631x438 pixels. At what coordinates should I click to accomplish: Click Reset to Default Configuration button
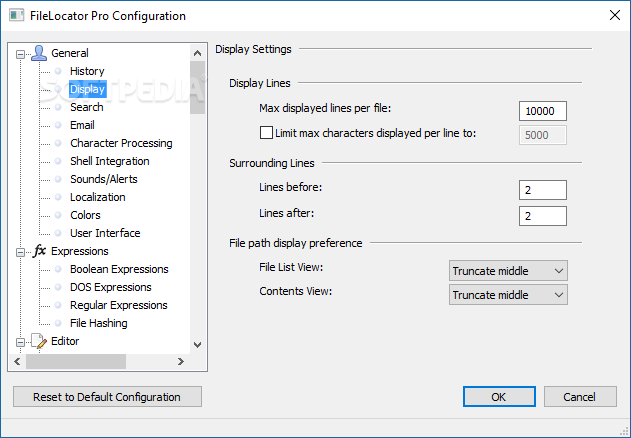(107, 397)
